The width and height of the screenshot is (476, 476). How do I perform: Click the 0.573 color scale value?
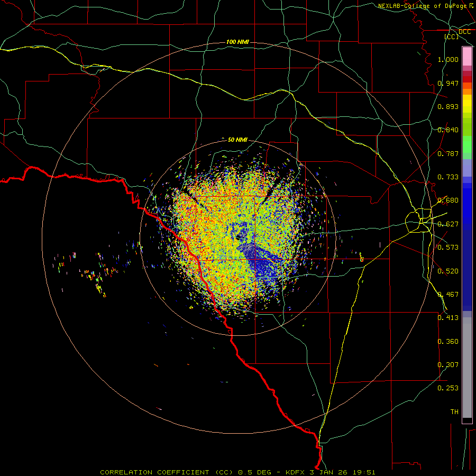point(448,248)
